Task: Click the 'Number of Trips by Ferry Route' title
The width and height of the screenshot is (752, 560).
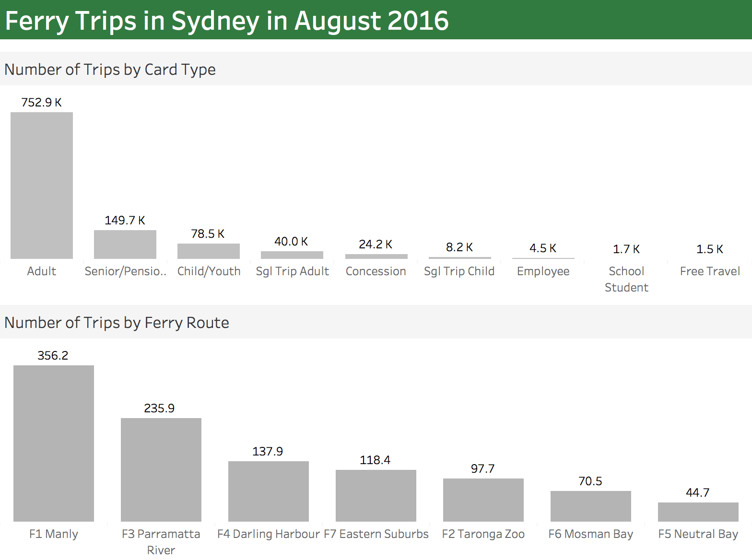Action: [x=117, y=323]
